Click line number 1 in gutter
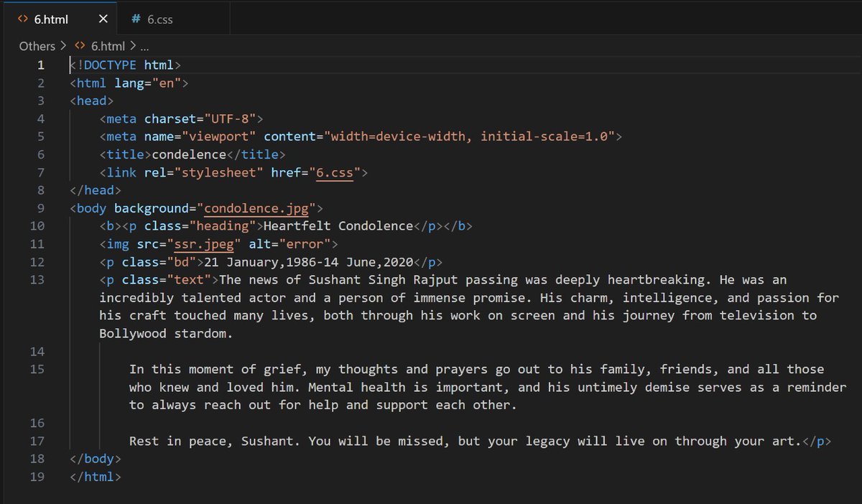 (x=41, y=65)
